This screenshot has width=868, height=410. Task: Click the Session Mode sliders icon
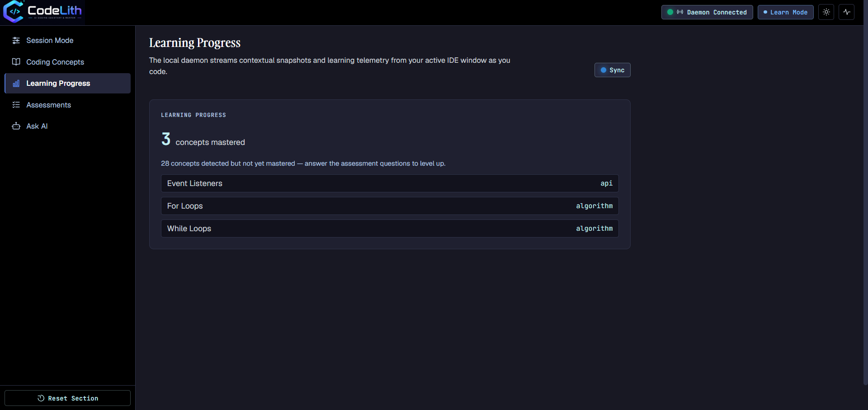click(16, 41)
